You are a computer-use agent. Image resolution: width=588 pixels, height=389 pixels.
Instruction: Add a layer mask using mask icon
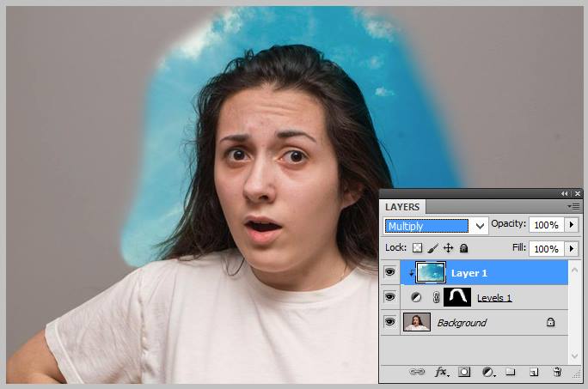pos(464,372)
